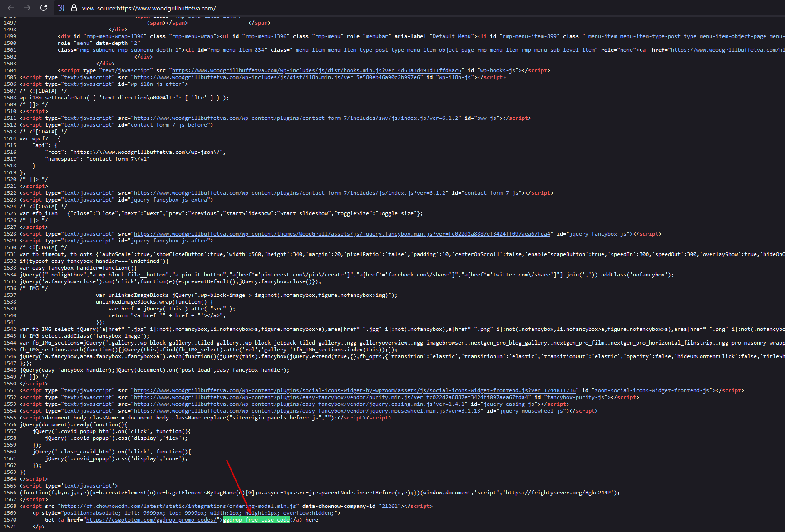
Task: Go back to the previous page
Action: 11,8
